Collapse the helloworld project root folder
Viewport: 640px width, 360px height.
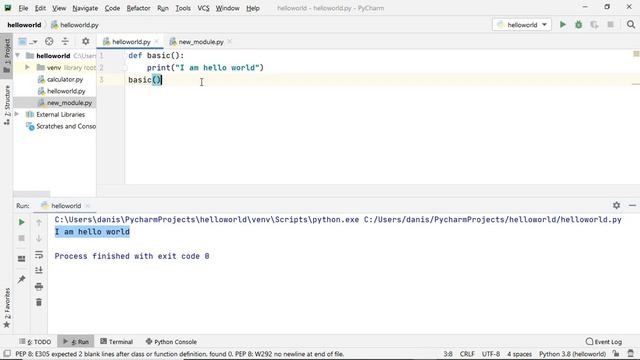pyautogui.click(x=18, y=55)
